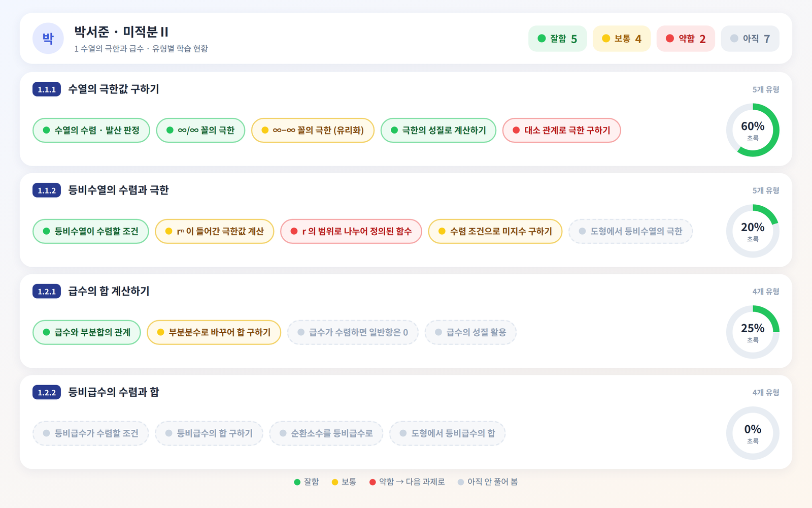
Task: Click the 수열의 극한값 구하기 heading
Action: tap(114, 89)
